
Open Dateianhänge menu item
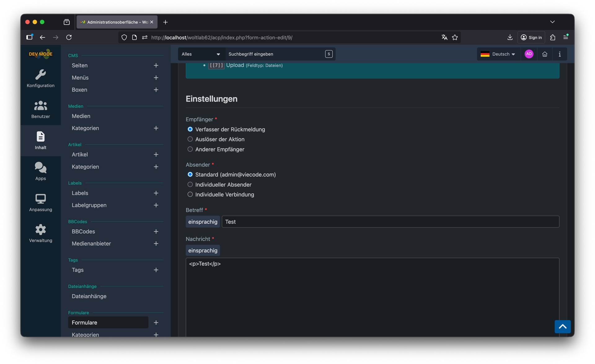(x=89, y=296)
